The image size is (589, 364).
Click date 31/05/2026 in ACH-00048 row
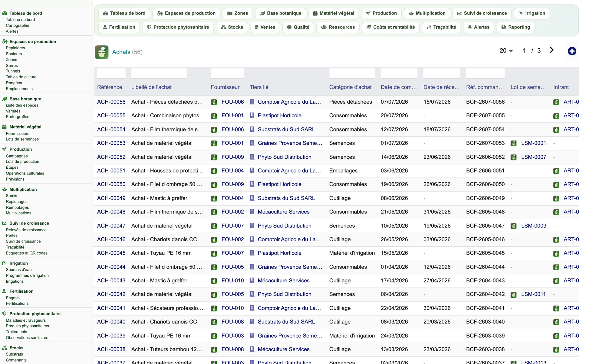437,212
